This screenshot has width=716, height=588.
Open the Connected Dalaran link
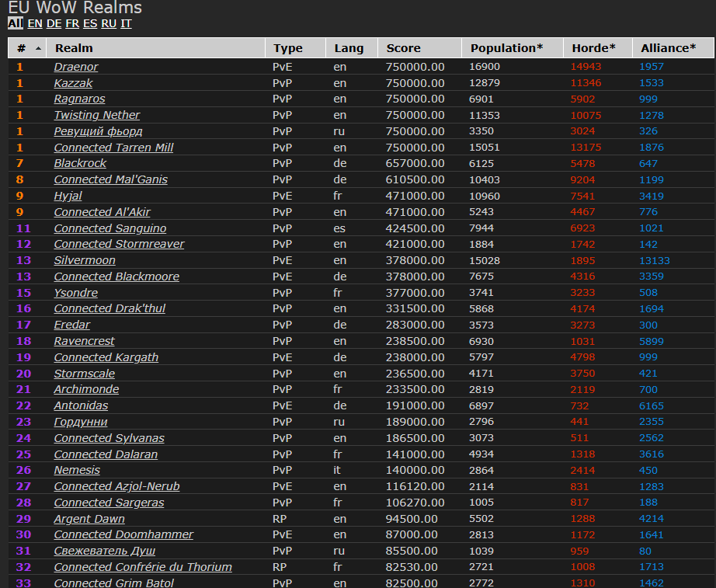point(106,454)
